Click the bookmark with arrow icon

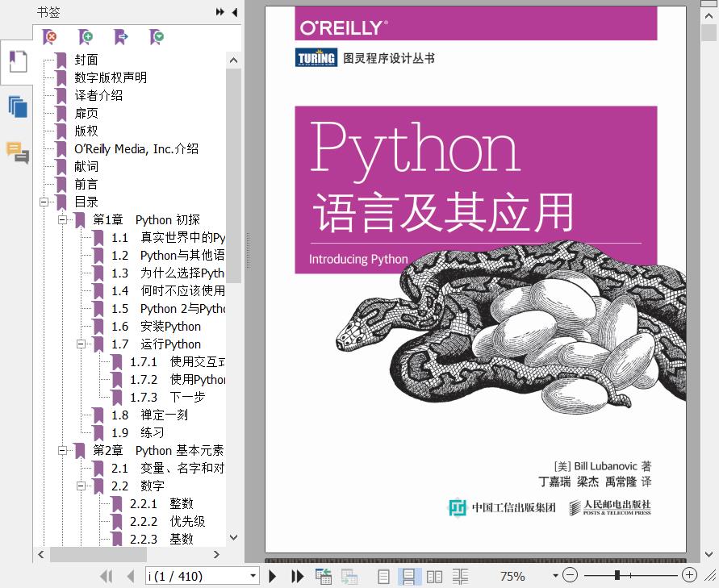121,37
